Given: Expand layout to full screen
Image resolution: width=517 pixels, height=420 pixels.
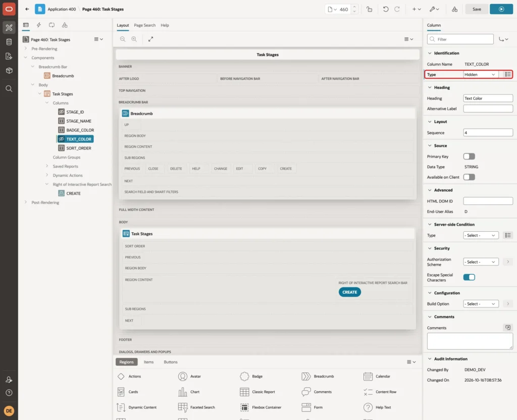Looking at the screenshot, I should pyautogui.click(x=150, y=39).
